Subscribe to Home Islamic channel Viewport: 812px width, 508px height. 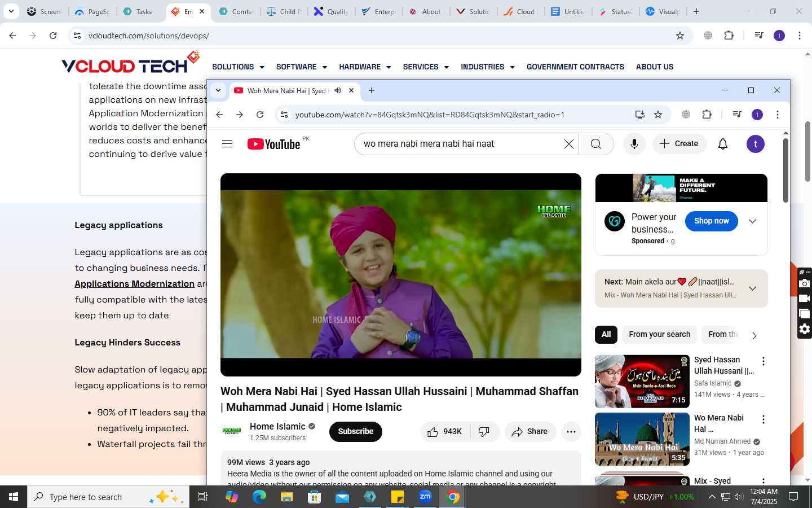pos(356,432)
